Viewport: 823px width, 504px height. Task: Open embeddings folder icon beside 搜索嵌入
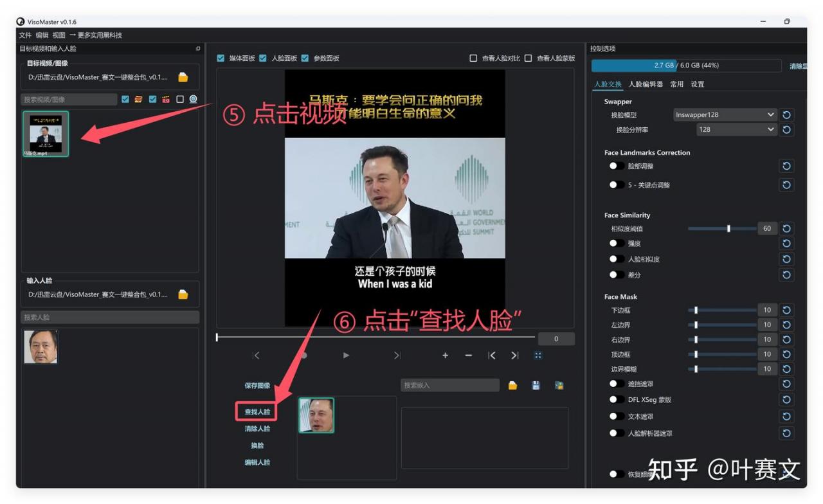[512, 385]
